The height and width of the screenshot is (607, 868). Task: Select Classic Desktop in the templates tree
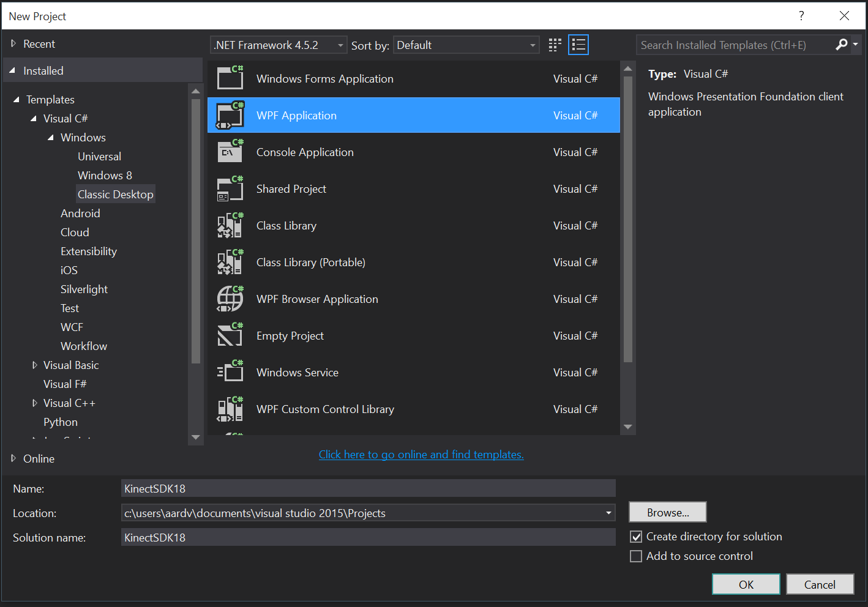click(115, 194)
